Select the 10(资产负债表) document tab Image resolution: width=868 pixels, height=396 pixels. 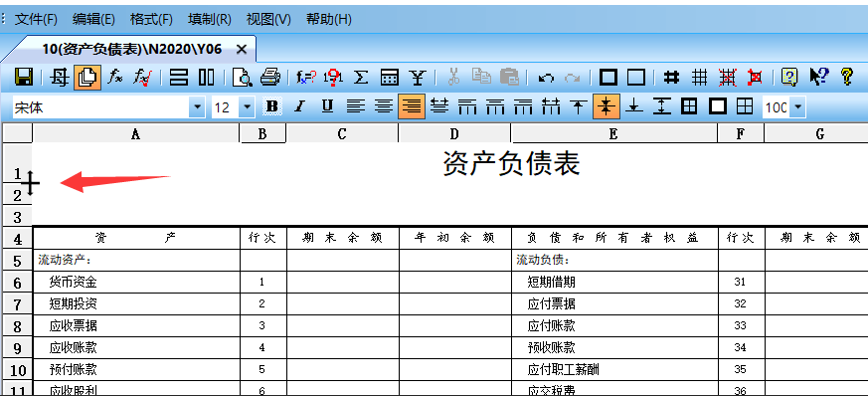[x=132, y=50]
